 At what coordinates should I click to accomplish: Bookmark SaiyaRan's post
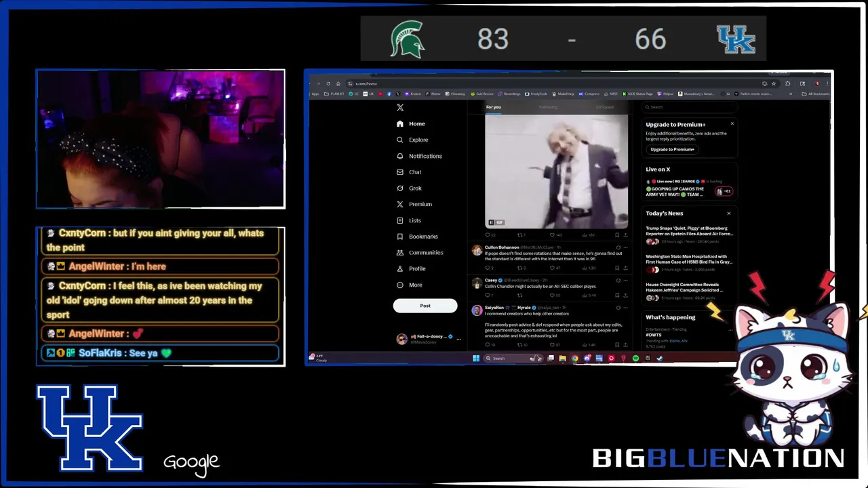click(x=617, y=345)
